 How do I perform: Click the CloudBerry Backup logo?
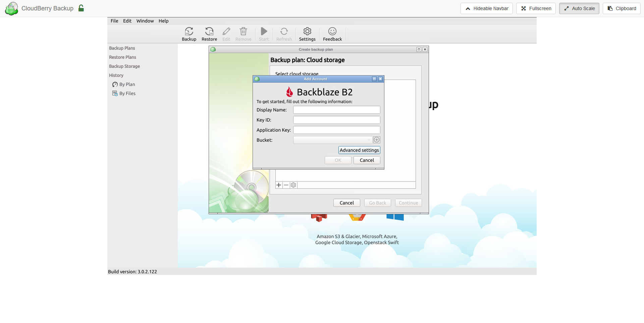12,8
